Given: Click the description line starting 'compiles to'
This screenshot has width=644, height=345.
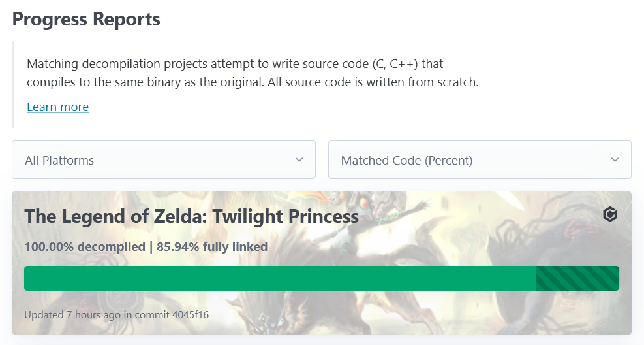Looking at the screenshot, I should click(253, 83).
